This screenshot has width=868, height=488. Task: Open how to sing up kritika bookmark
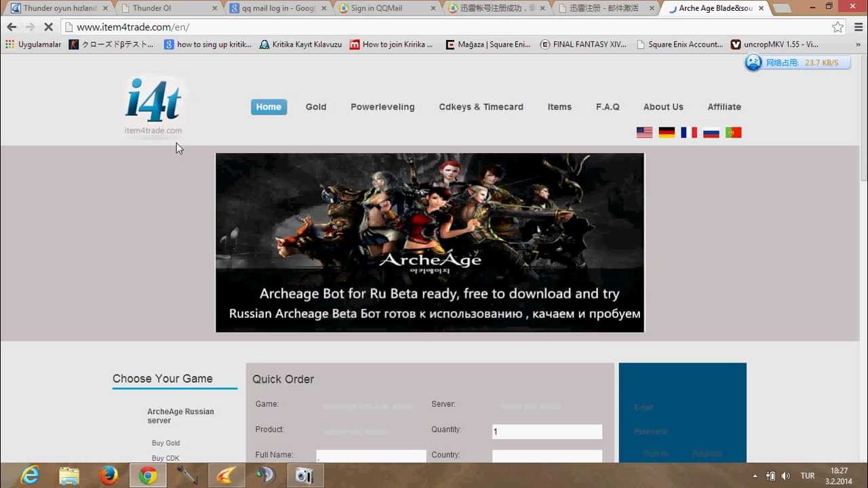tap(208, 45)
